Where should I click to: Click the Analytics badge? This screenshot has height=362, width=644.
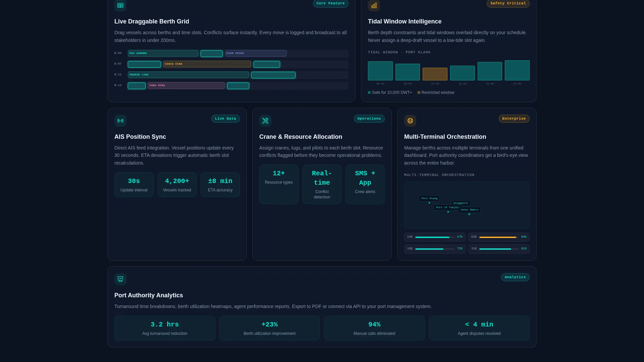(x=515, y=277)
